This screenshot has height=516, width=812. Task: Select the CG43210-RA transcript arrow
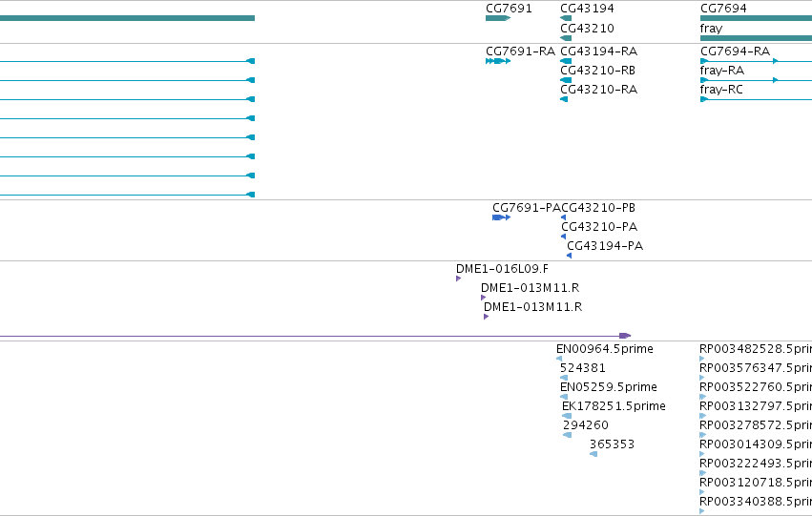pyautogui.click(x=564, y=99)
